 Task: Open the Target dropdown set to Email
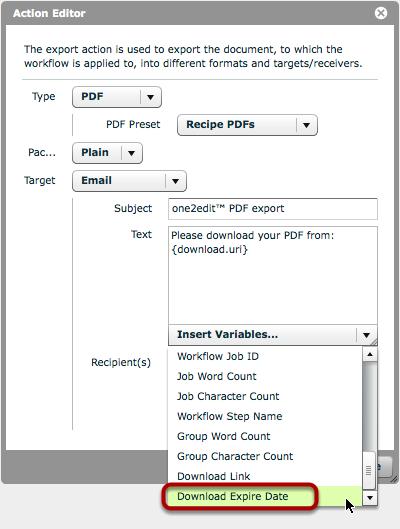point(129,181)
